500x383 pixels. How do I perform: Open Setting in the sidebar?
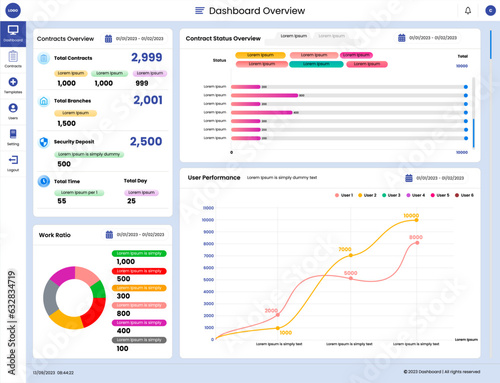(13, 137)
